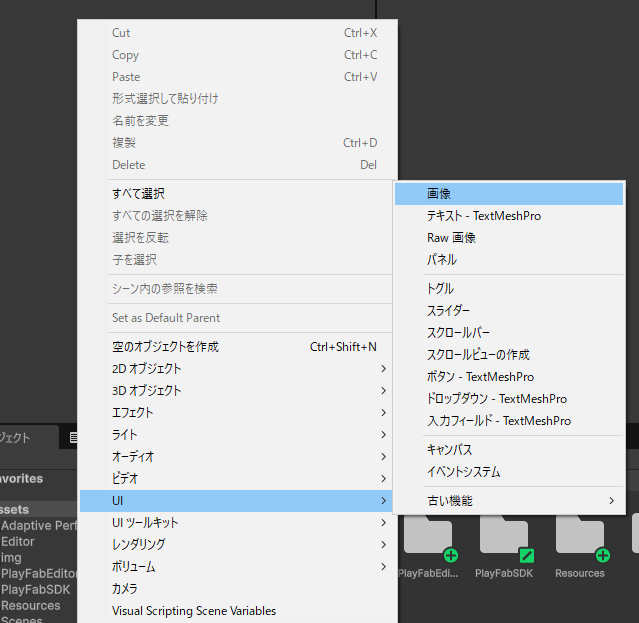
Task: Select Resources in the project tree
Action: tap(31, 605)
